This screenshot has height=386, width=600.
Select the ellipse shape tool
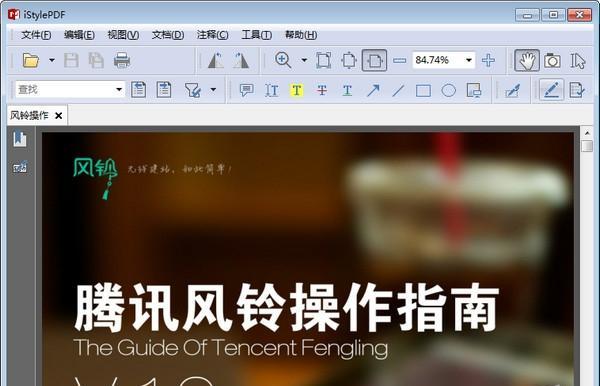[448, 91]
